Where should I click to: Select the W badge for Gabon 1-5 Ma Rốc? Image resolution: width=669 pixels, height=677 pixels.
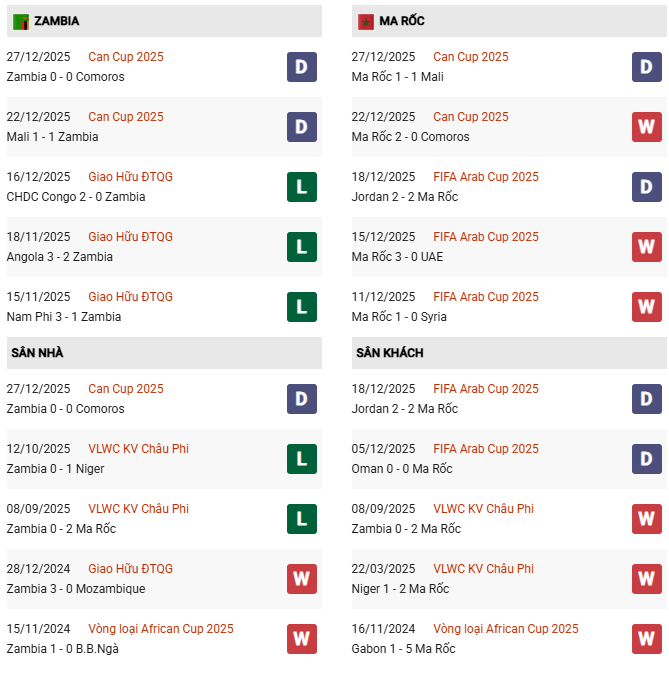point(647,639)
